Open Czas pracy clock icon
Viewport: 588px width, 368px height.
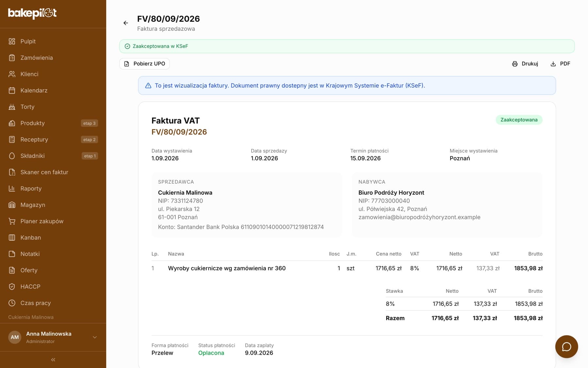pyautogui.click(x=12, y=303)
